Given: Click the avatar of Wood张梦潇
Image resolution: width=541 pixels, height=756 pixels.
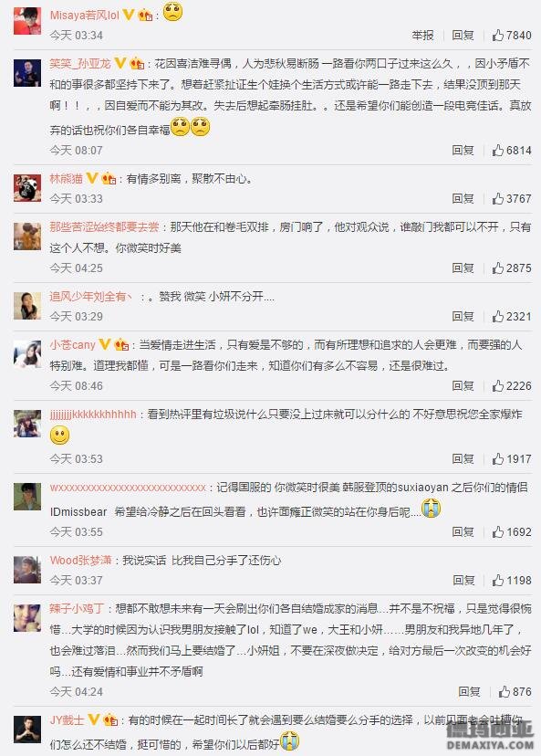Looking at the screenshot, I should [27, 570].
